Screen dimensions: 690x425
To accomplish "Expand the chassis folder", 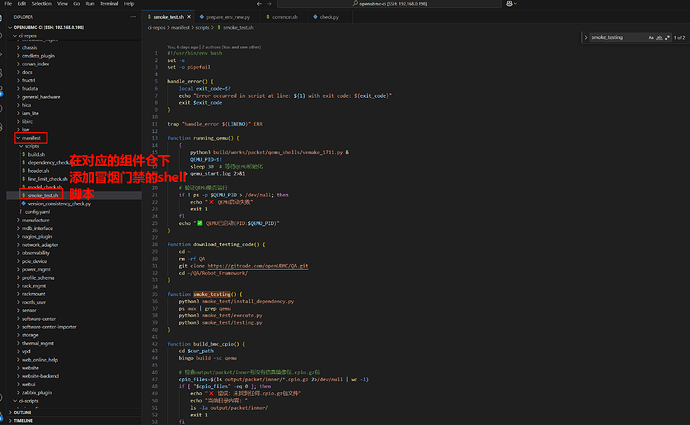I will pyautogui.click(x=29, y=48).
